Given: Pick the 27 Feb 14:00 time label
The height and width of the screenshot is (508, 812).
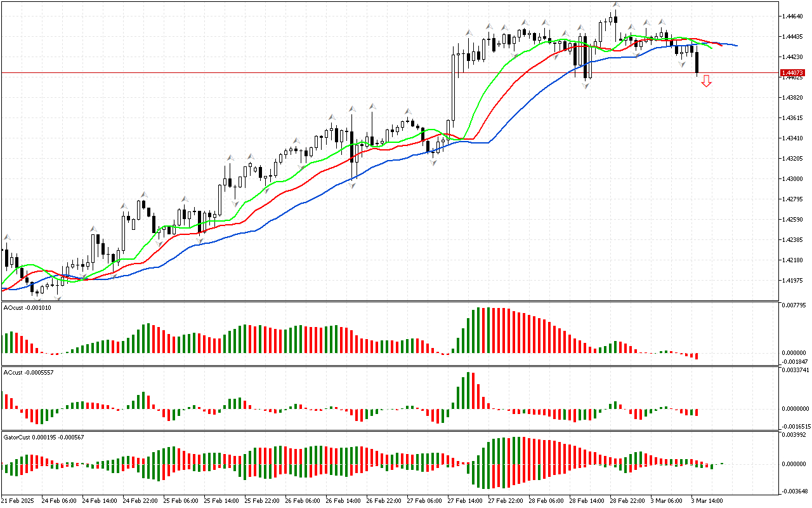Looking at the screenshot, I should [x=466, y=500].
